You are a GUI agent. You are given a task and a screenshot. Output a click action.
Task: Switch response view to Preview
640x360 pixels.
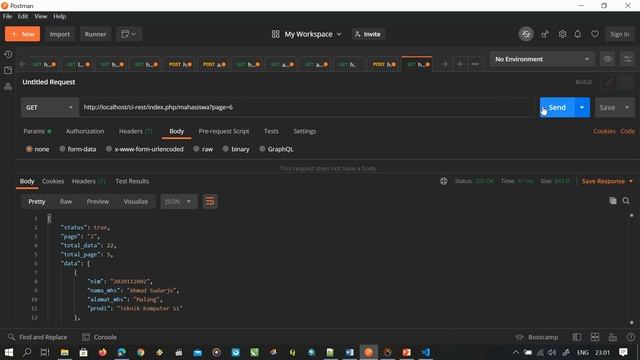(x=98, y=201)
